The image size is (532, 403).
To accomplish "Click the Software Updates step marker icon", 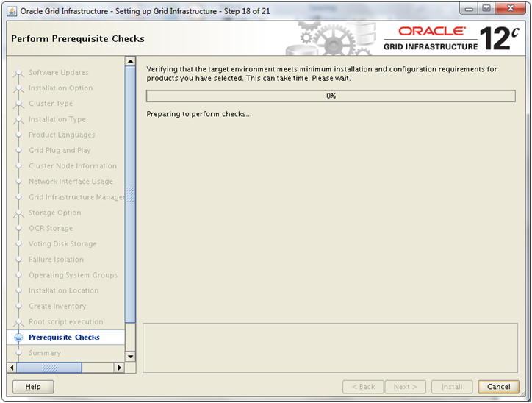I will pos(18,74).
